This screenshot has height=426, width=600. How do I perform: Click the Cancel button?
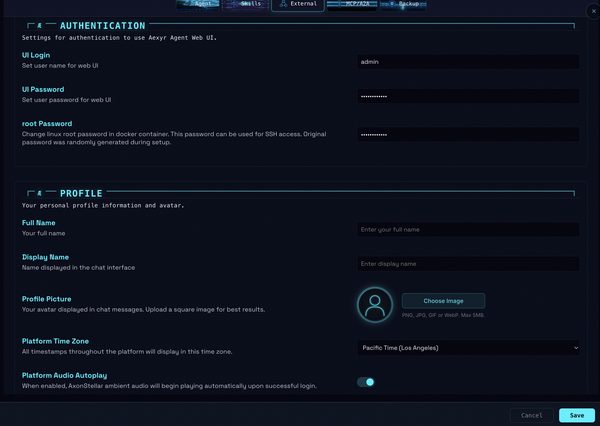pos(531,415)
